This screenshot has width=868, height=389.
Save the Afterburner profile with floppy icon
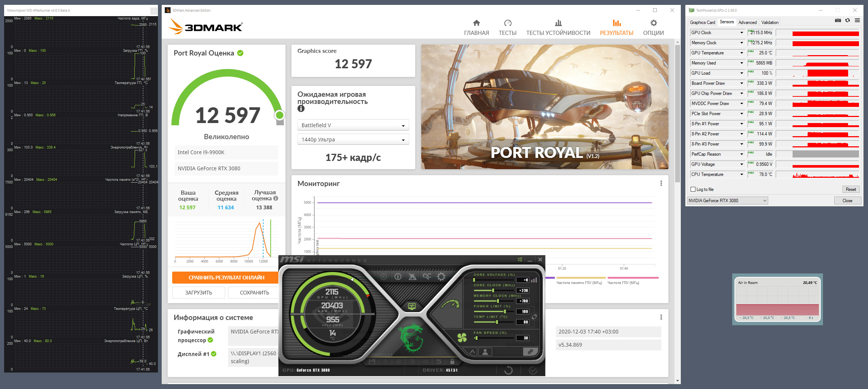372,362
